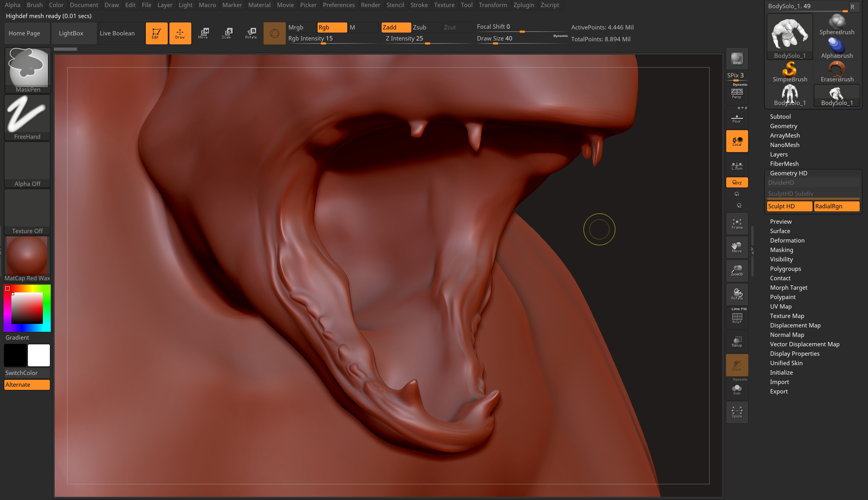
Task: Toggle Rgb painting mode
Action: [332, 28]
